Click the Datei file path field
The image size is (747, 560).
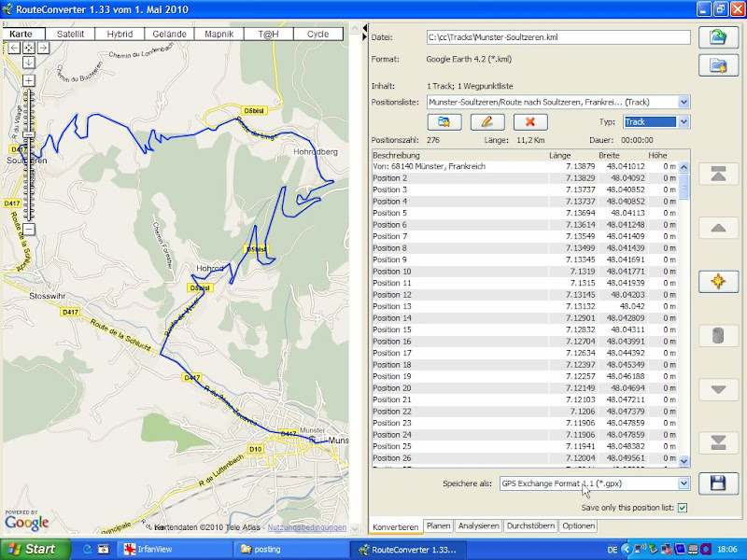558,37
